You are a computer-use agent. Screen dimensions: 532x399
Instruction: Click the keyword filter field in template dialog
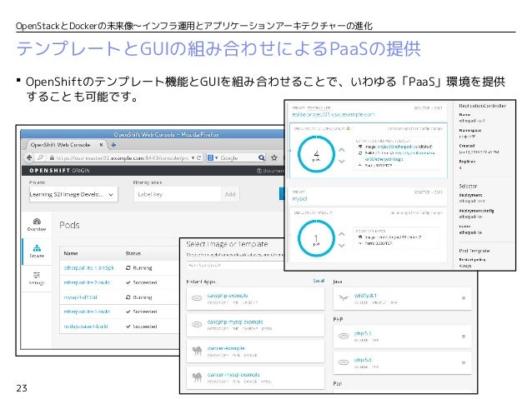(x=235, y=266)
